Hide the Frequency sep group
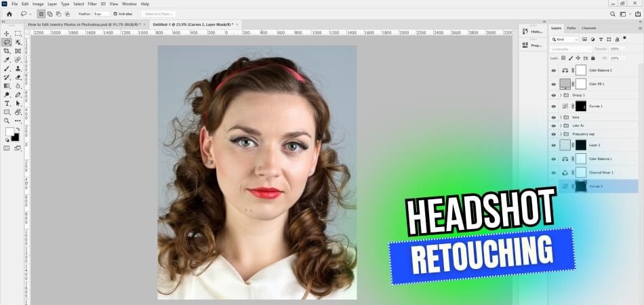The width and height of the screenshot is (644, 305). point(553,134)
